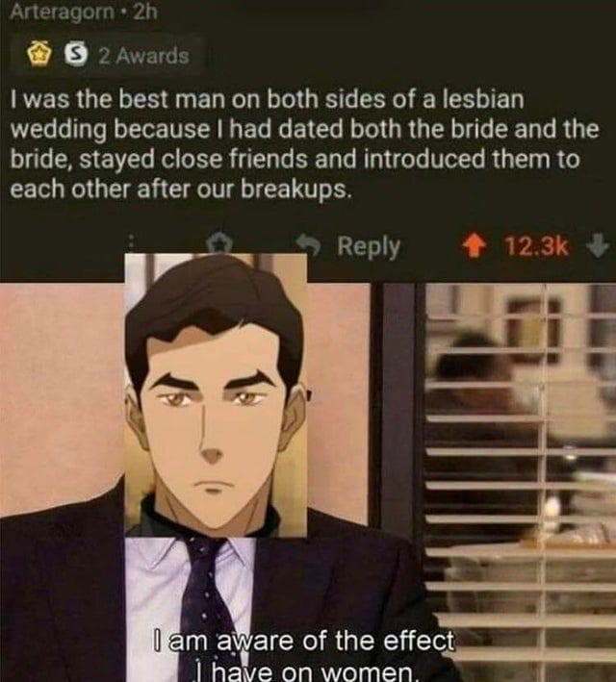Image resolution: width=616 pixels, height=682 pixels.
Task: Click the Reply text button
Action: pos(369,246)
